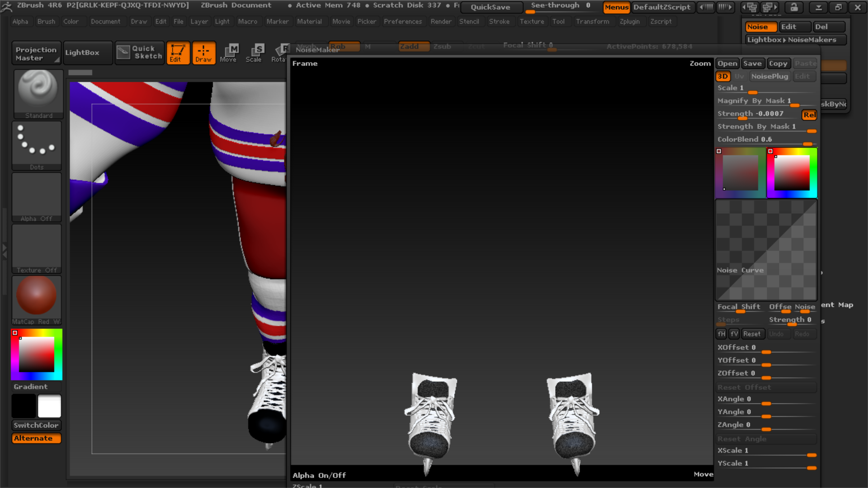The image size is (868, 488).
Task: Select the Scale mode icon
Action: tap(255, 52)
